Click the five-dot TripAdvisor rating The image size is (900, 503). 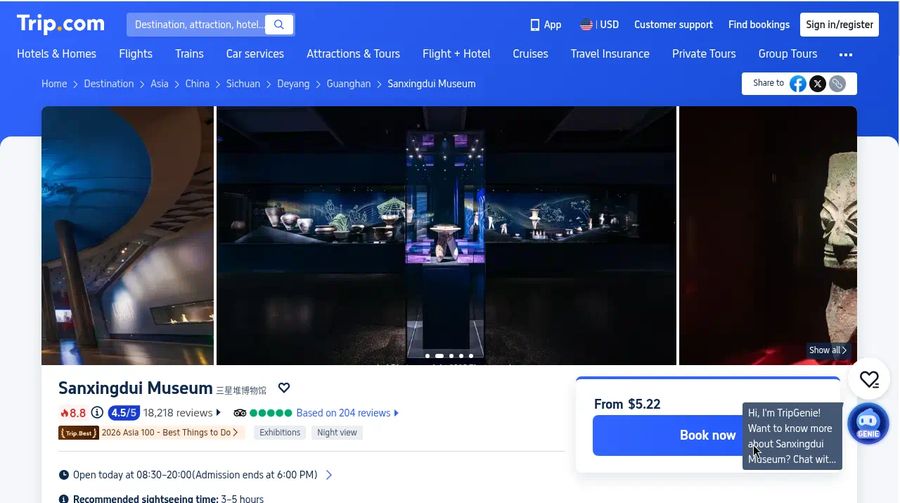click(271, 413)
